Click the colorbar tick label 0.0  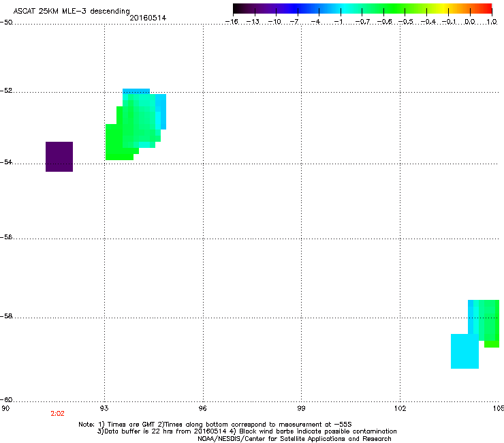(470, 22)
